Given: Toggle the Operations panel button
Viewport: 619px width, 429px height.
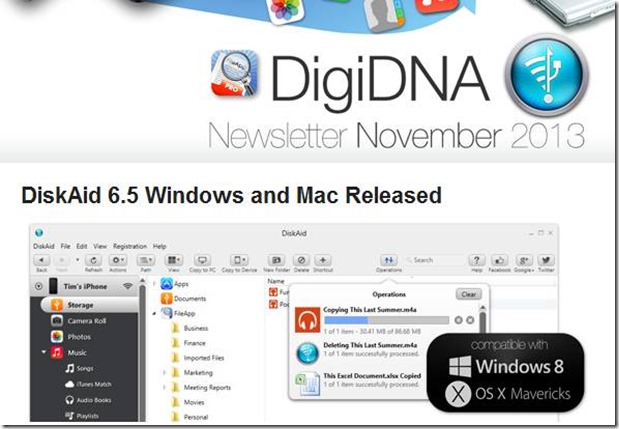Looking at the screenshot, I should [389, 260].
